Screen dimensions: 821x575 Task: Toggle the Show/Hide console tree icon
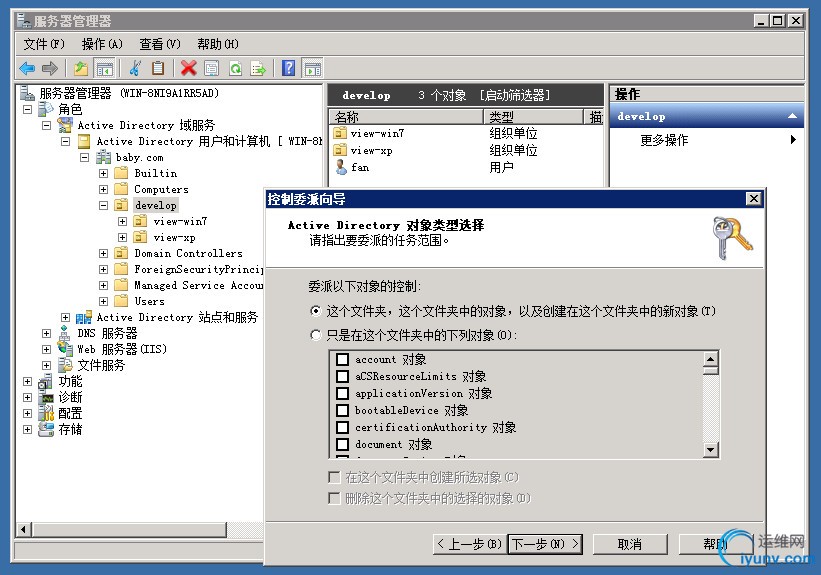pyautogui.click(x=104, y=68)
